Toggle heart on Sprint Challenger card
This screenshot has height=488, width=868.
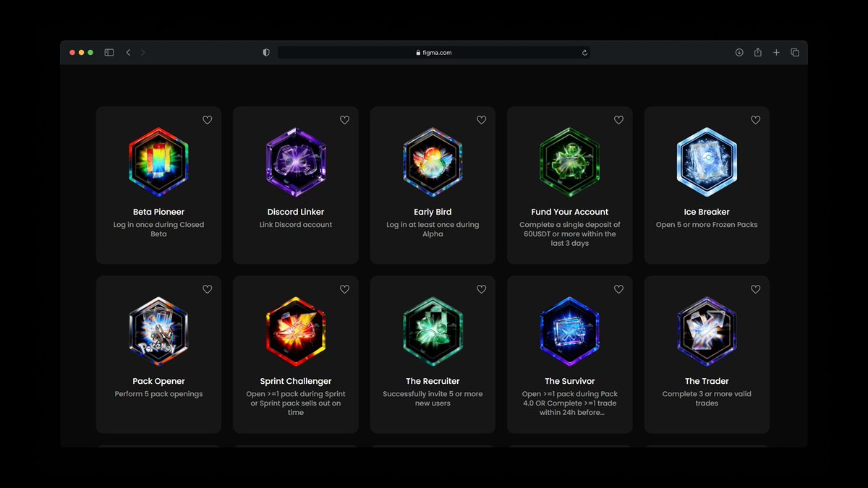[344, 289]
